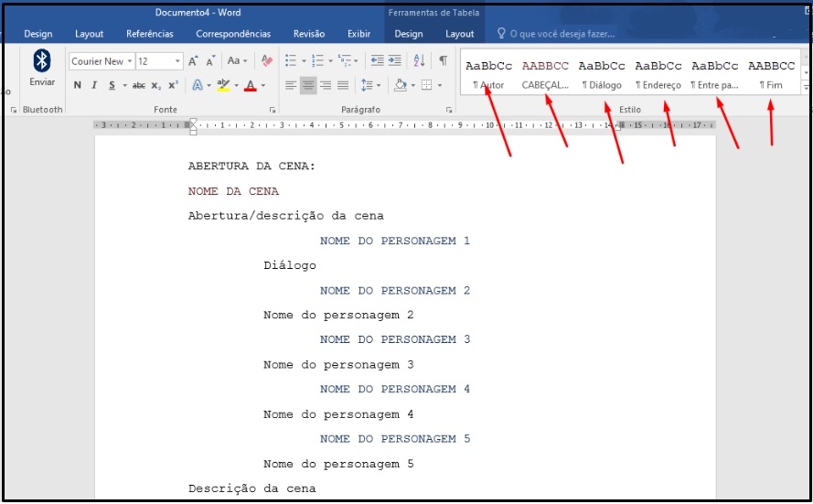Toggle center alignment
The image size is (813, 504).
pos(308,85)
